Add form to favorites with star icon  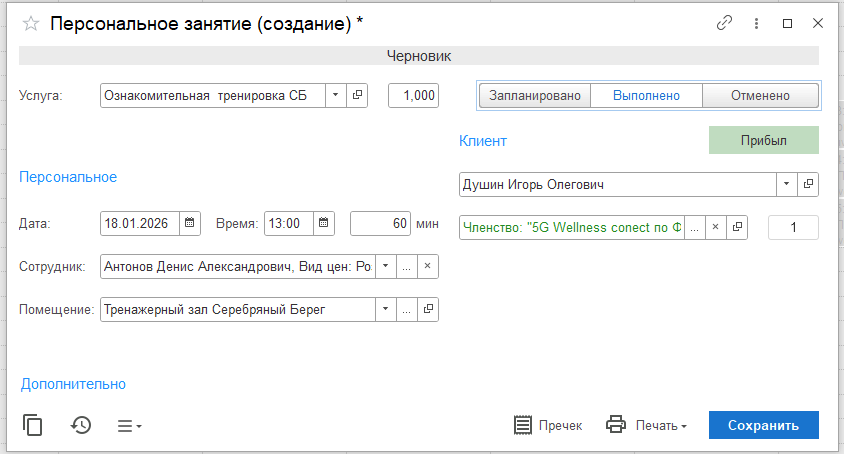31,24
